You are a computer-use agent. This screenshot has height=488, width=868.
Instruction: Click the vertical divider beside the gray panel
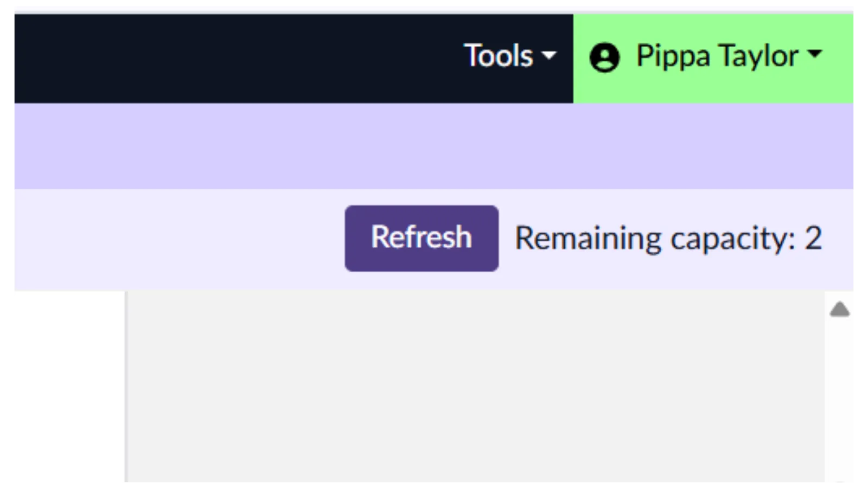126,388
